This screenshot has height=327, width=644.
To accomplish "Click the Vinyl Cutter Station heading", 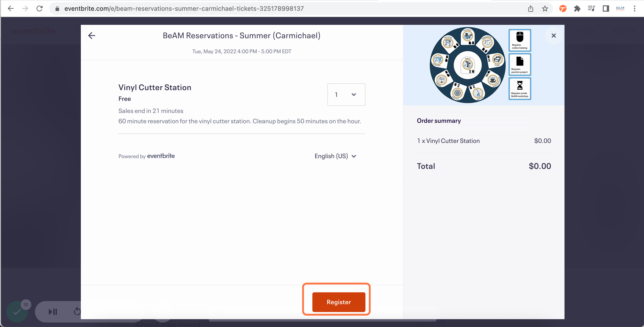I will (155, 87).
